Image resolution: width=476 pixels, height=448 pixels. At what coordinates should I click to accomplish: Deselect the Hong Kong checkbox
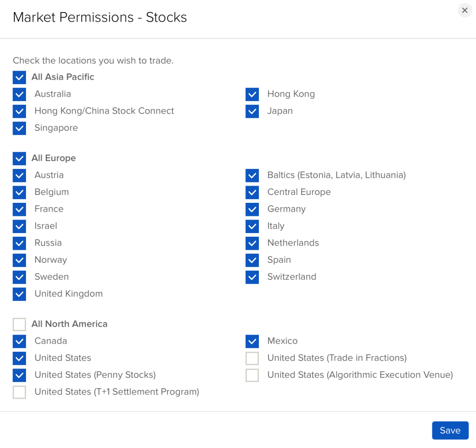coord(252,94)
